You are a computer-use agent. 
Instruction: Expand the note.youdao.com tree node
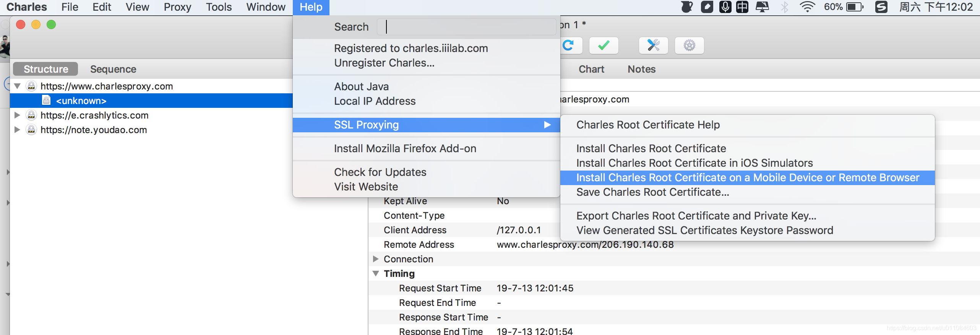point(17,130)
